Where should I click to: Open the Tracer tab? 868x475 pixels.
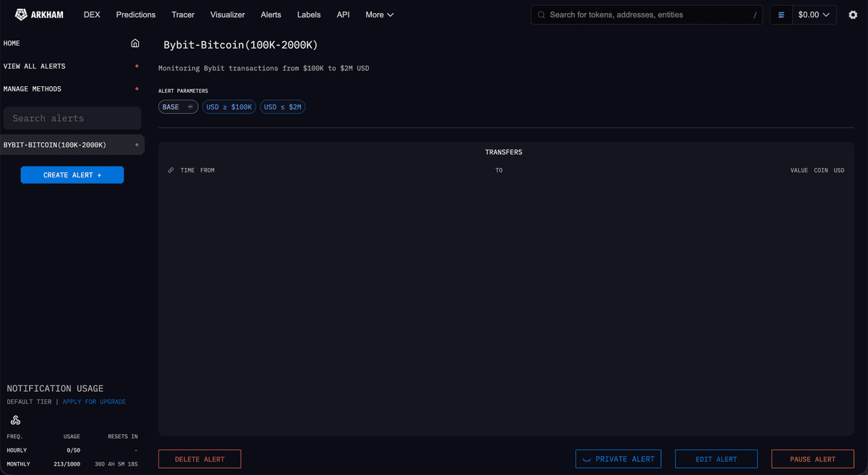point(183,14)
